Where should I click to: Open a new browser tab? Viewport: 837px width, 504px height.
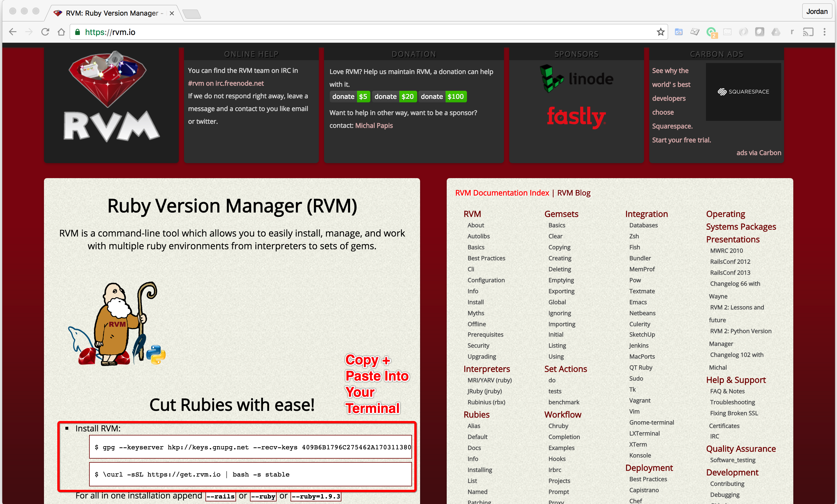[x=192, y=14]
